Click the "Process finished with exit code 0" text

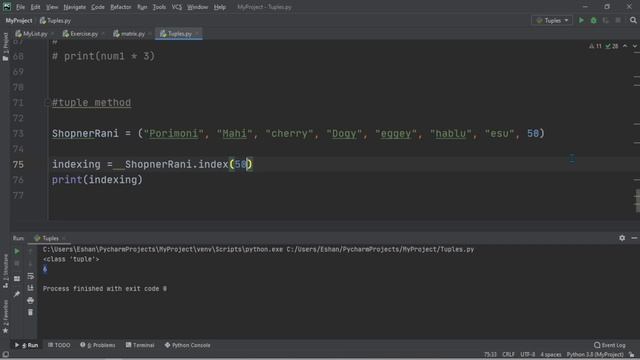104,289
